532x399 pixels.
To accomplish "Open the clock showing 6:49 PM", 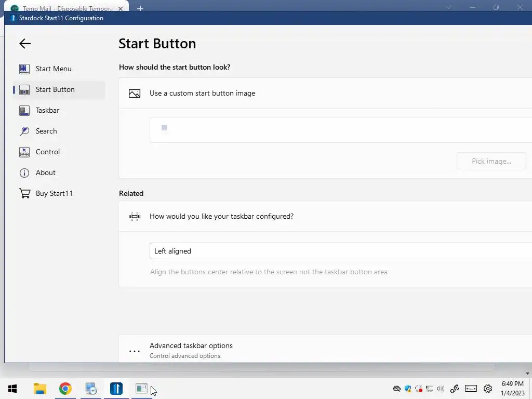I will pos(513,389).
